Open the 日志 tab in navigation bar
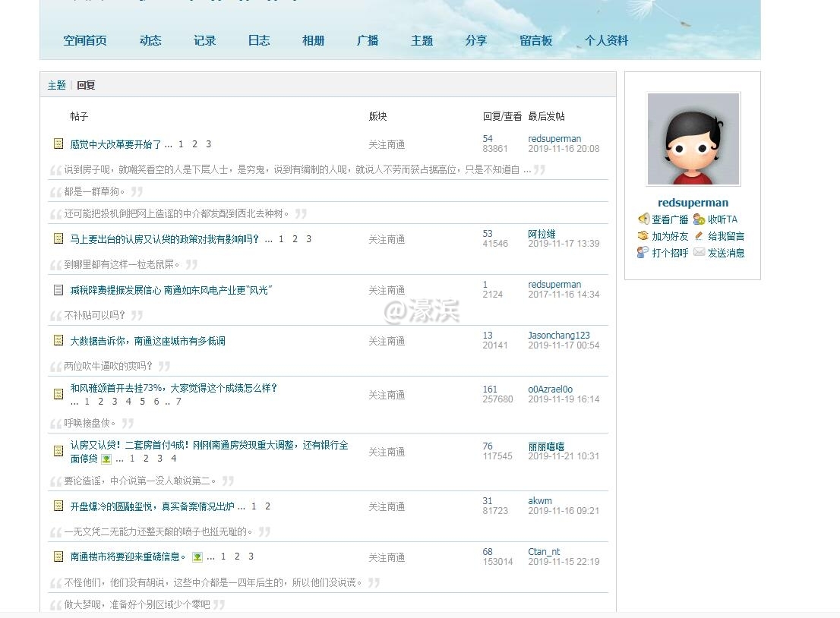 tap(259, 41)
